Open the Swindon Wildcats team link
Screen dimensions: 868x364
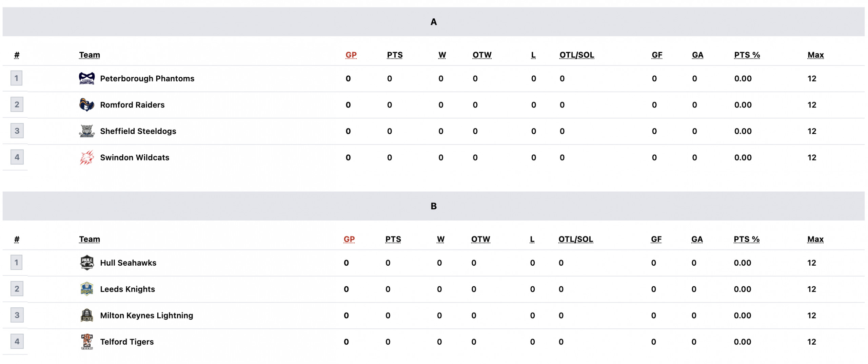134,158
